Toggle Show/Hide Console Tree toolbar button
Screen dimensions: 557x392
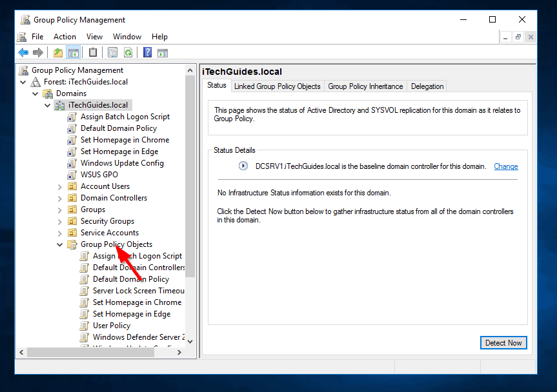(x=73, y=53)
